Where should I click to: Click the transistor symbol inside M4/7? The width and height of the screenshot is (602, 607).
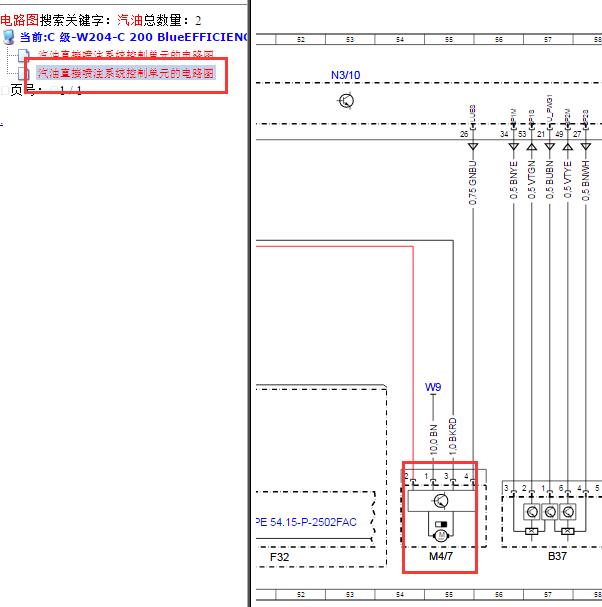tap(441, 501)
